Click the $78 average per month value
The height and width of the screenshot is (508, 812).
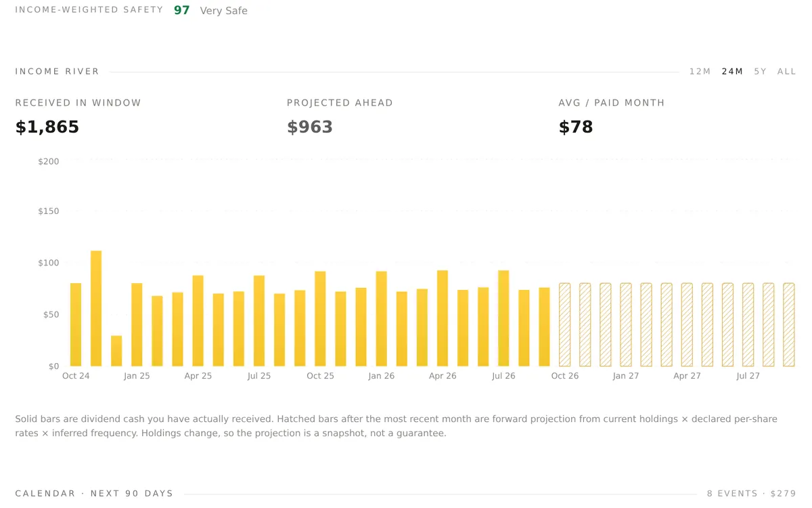(x=576, y=127)
